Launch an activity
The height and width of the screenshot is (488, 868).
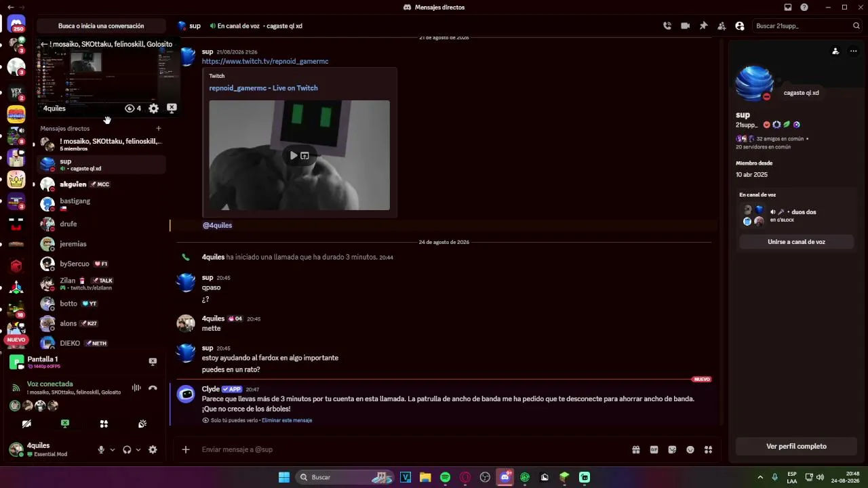[x=104, y=424]
